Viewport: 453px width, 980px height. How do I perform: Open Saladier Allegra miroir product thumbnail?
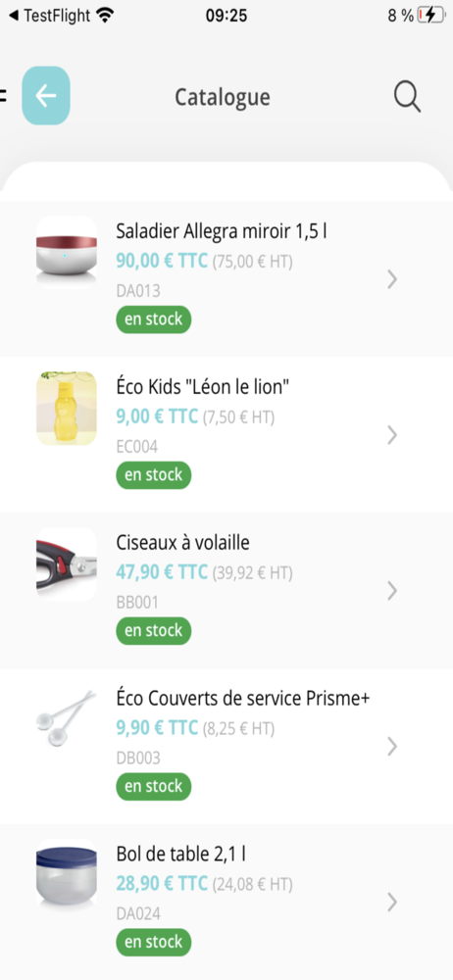pyautogui.click(x=67, y=253)
